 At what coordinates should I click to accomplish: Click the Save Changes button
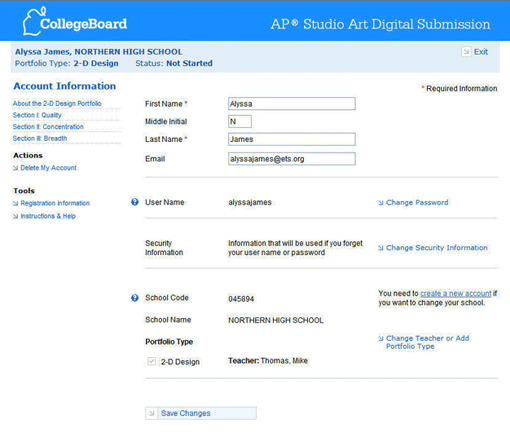[201, 413]
